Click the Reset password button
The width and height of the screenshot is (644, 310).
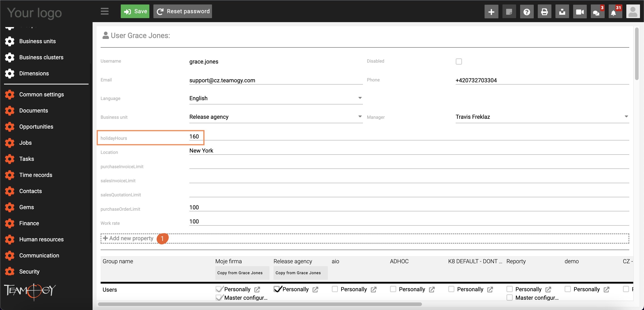(x=183, y=11)
